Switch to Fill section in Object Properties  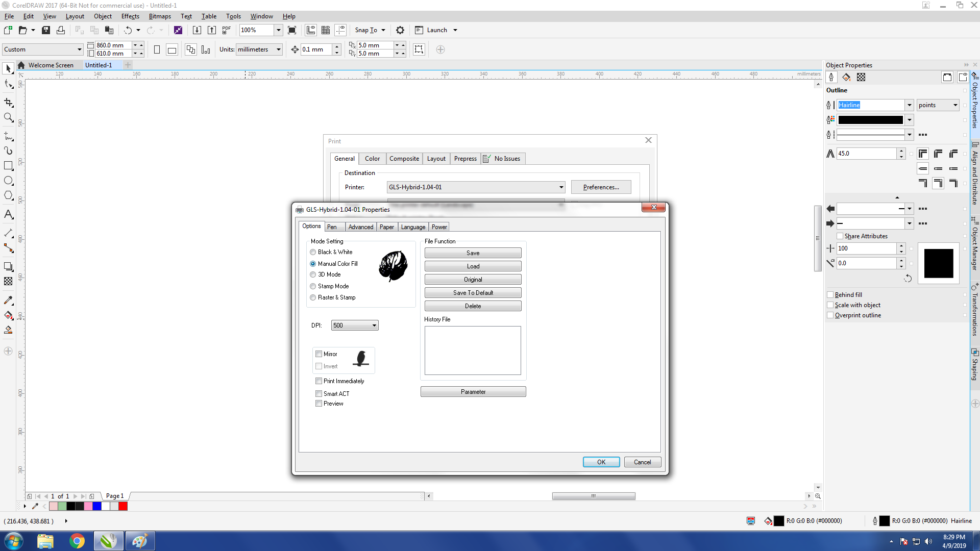(x=846, y=77)
